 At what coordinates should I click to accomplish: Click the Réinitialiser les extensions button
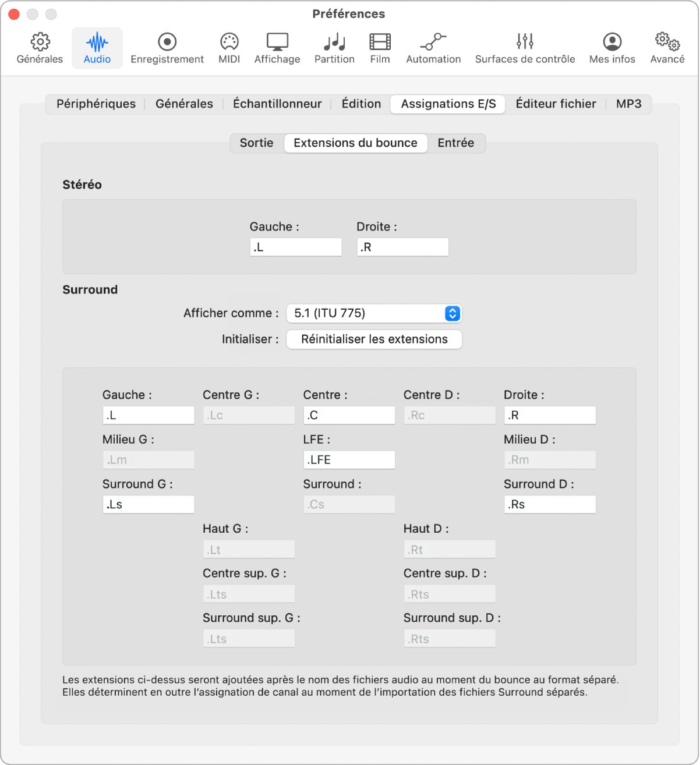point(373,339)
